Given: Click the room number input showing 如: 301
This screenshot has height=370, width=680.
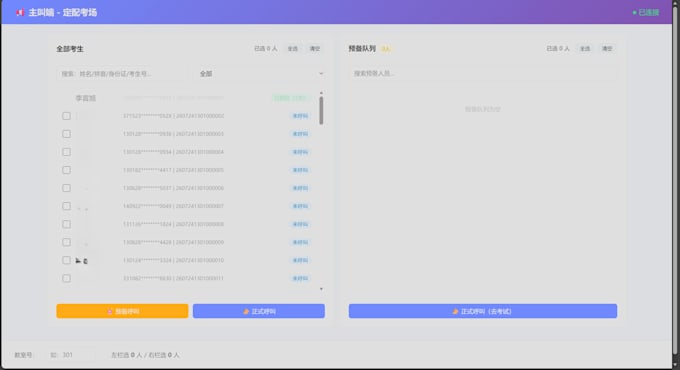Looking at the screenshot, I should coord(70,355).
